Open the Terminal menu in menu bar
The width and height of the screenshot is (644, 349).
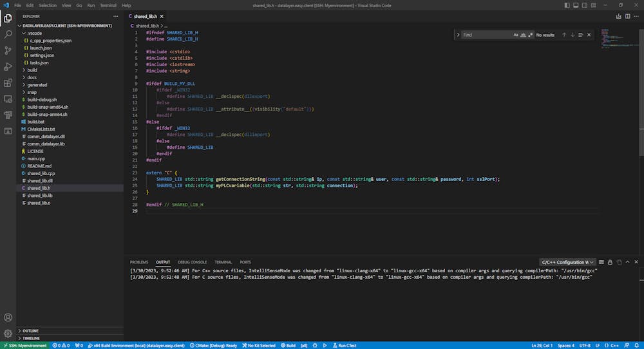[108, 5]
